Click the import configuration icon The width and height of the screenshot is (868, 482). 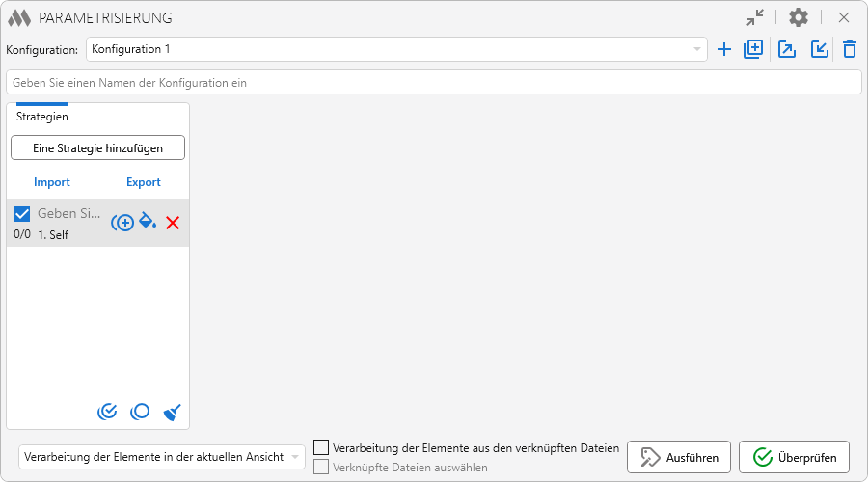click(819, 49)
